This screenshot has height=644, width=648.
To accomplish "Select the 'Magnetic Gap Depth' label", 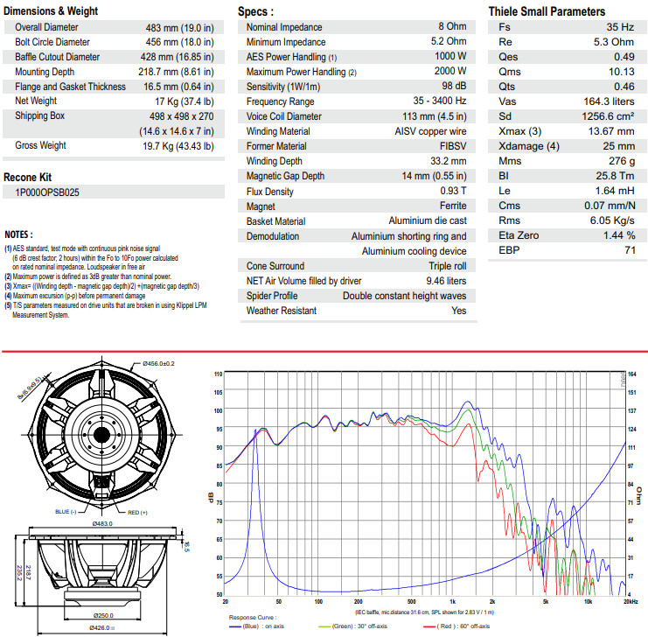I will 285,176.
